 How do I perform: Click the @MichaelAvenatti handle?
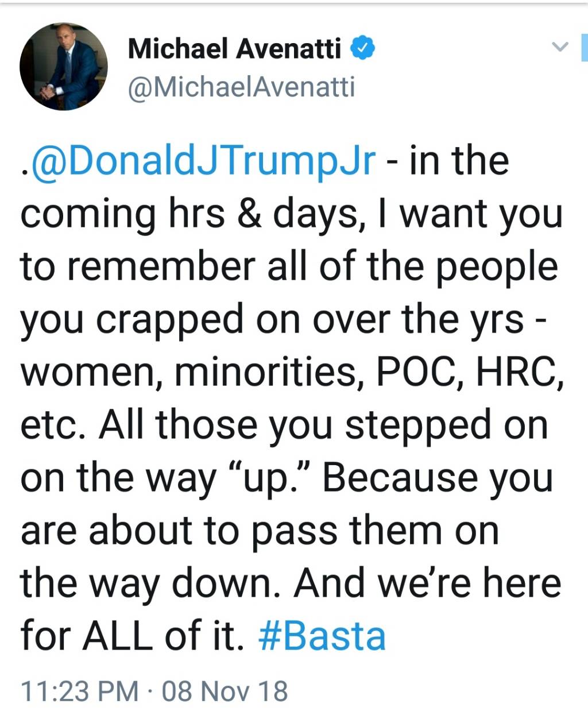[x=242, y=87]
